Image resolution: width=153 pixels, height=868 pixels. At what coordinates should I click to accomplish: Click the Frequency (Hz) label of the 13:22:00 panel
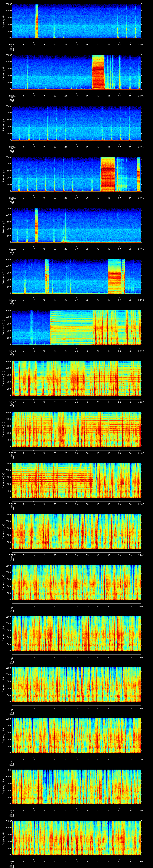3,21
